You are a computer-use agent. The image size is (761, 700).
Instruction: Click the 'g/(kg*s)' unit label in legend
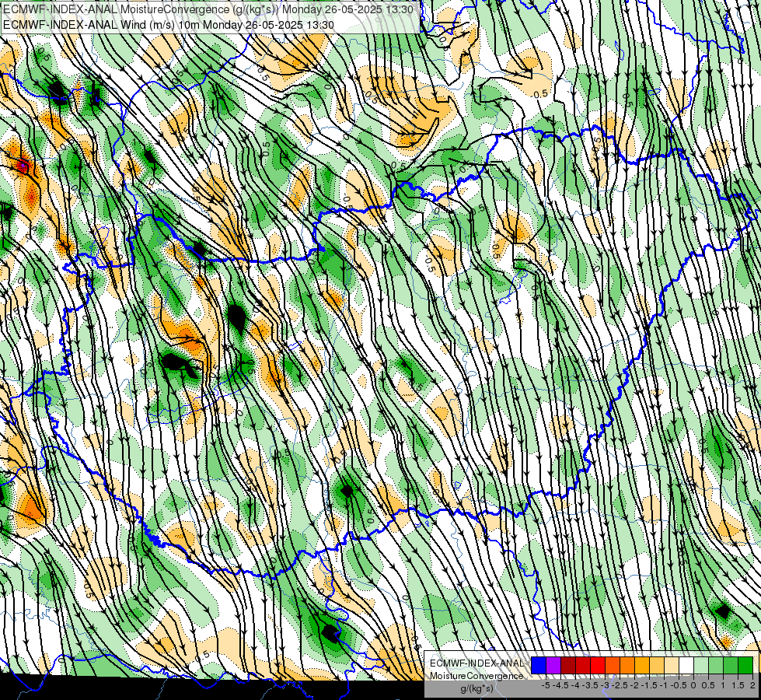(x=477, y=688)
